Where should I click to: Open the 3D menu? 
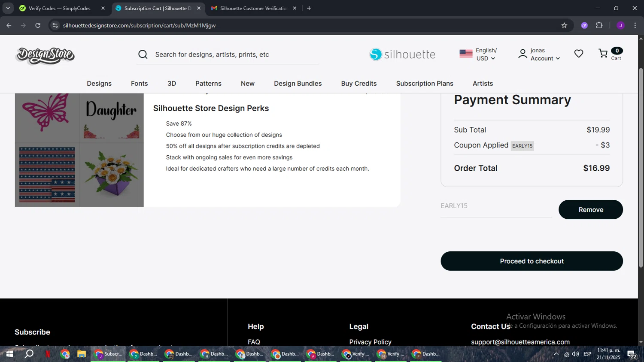click(x=172, y=83)
